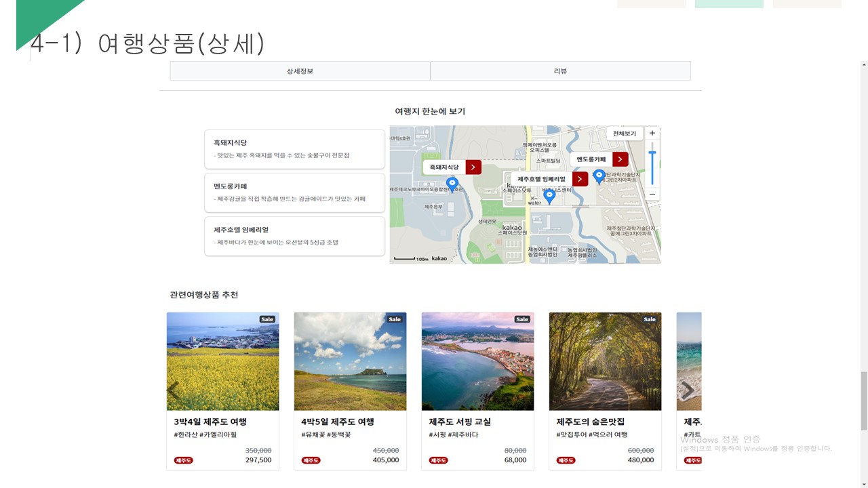Show next recommended products with right arrow
868x488 pixels.
tap(688, 390)
